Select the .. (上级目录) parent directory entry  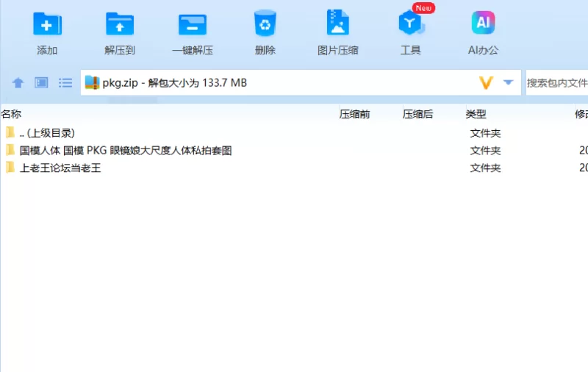[x=47, y=133]
